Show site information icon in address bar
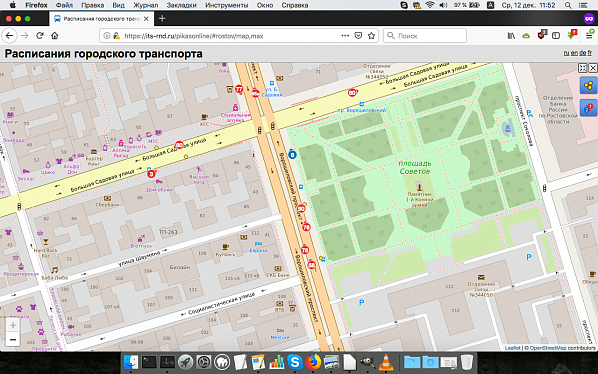The height and width of the screenshot is (374, 598). (107, 35)
